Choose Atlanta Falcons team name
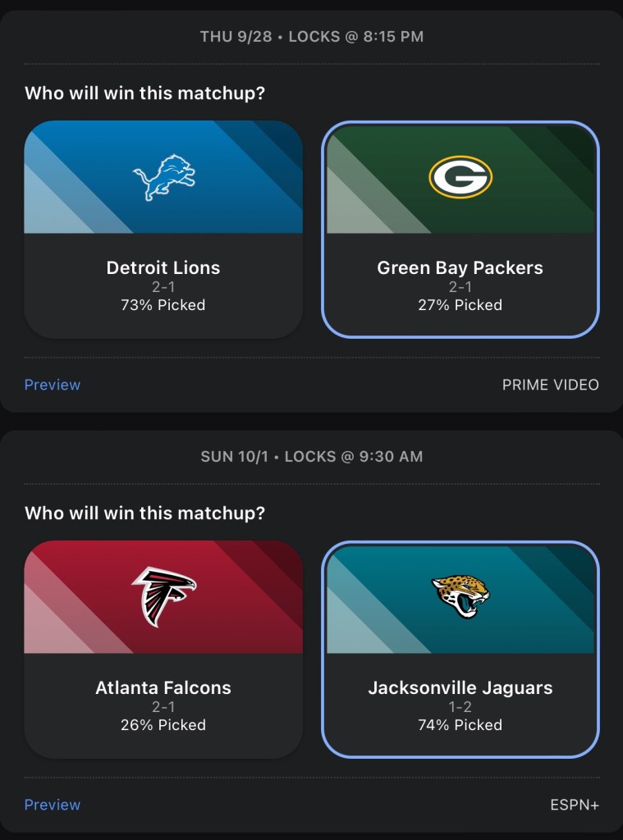 163,687
